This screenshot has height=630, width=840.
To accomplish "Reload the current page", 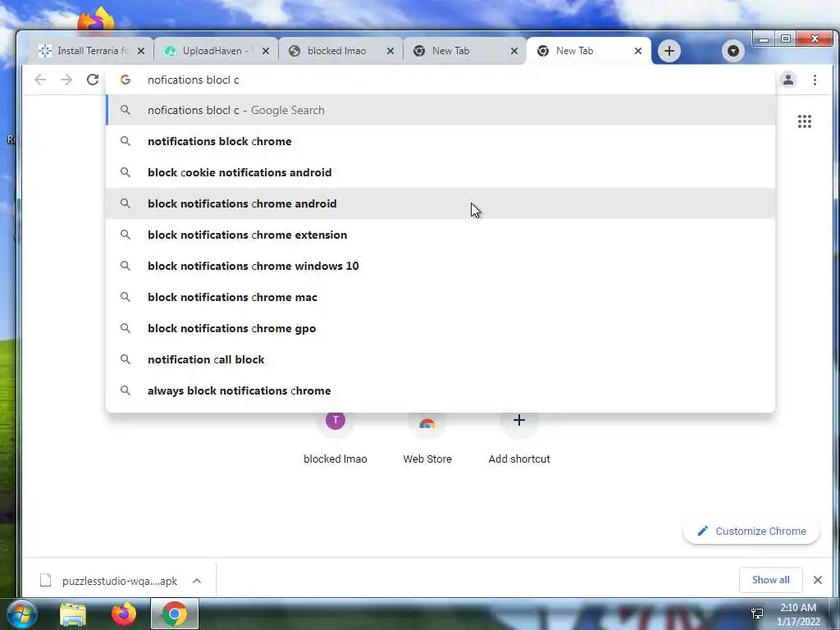I will [x=93, y=80].
